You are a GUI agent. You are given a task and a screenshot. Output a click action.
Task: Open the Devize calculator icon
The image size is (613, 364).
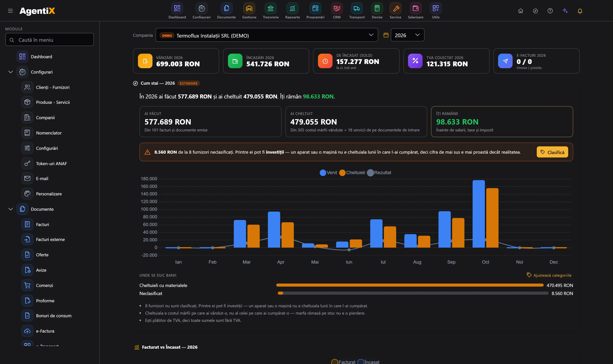tap(377, 9)
